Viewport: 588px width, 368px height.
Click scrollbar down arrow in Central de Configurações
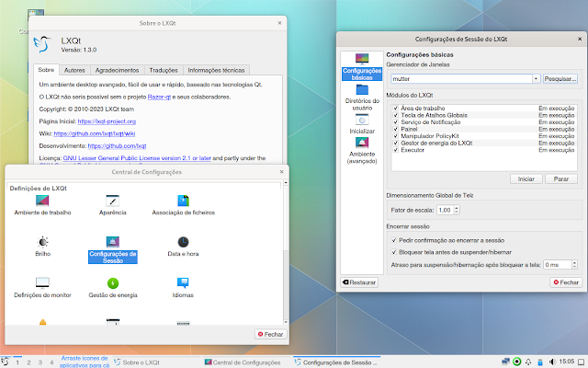pyautogui.click(x=286, y=322)
